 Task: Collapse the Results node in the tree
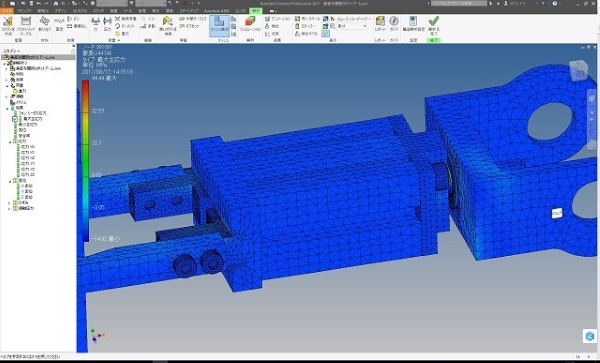[8, 108]
